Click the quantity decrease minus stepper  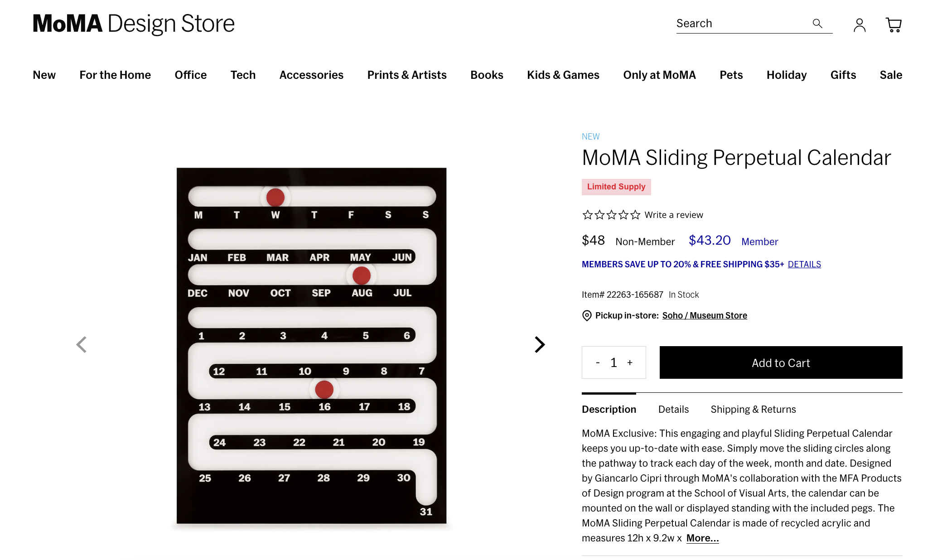(x=598, y=362)
